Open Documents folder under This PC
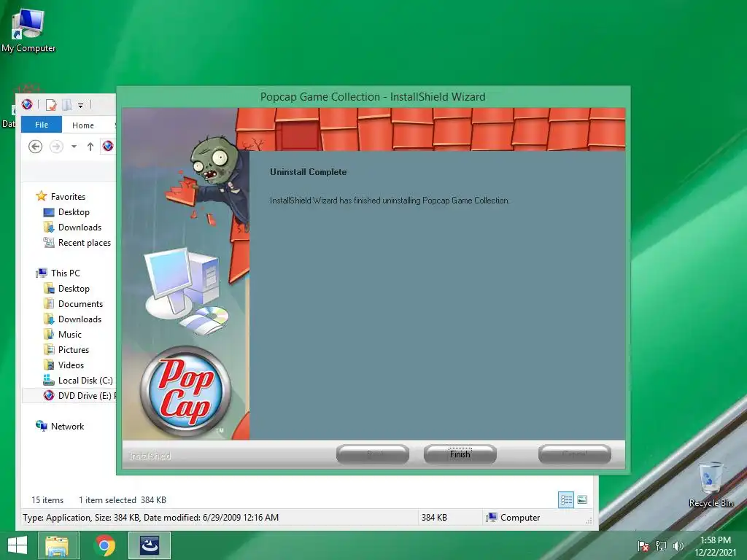 (x=80, y=304)
